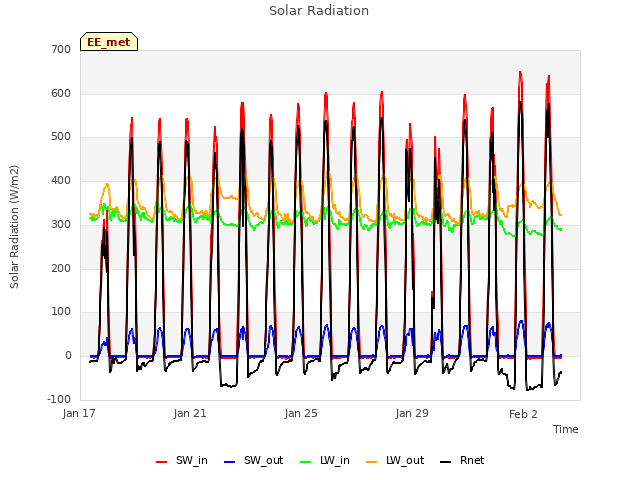Click the 0 y-axis tick label
This screenshot has width=640, height=480.
pos(68,356)
